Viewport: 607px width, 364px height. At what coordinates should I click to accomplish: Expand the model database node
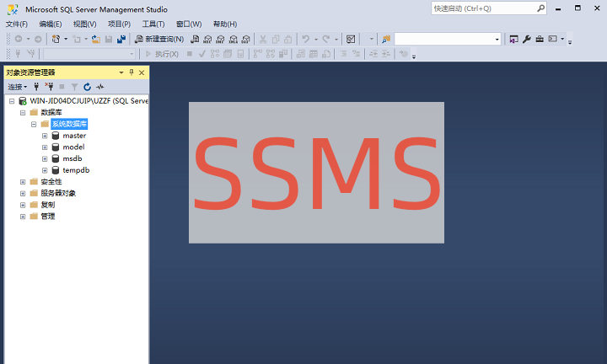pyautogui.click(x=45, y=147)
